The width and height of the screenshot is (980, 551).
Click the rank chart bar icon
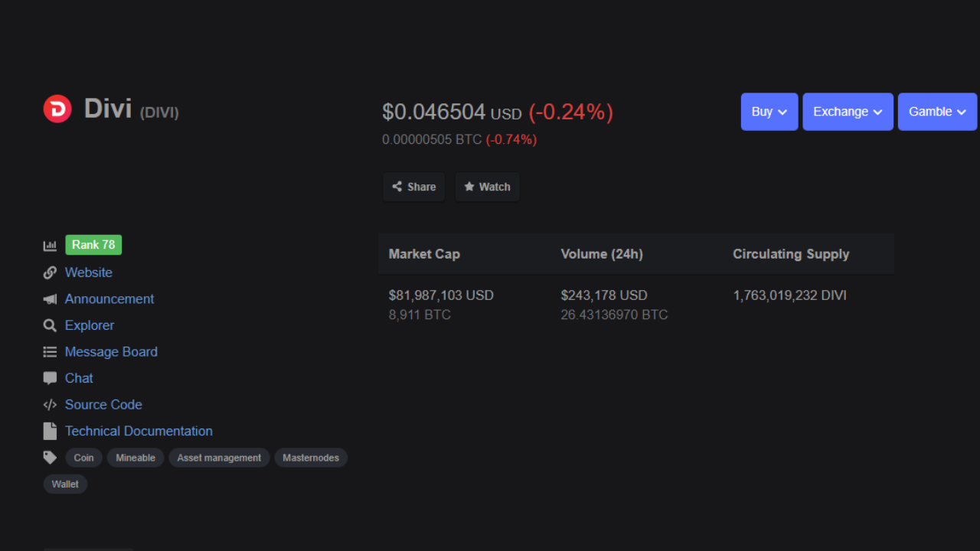[x=50, y=246]
